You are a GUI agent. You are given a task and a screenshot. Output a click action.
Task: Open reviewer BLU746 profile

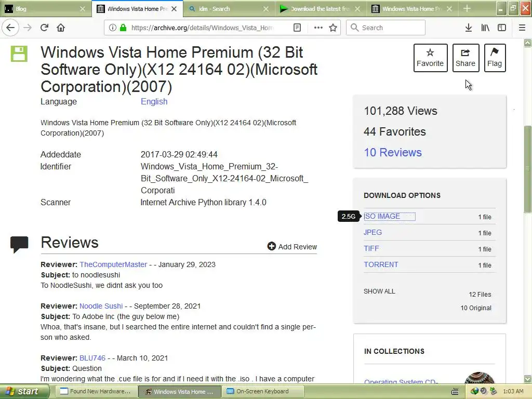tap(92, 358)
